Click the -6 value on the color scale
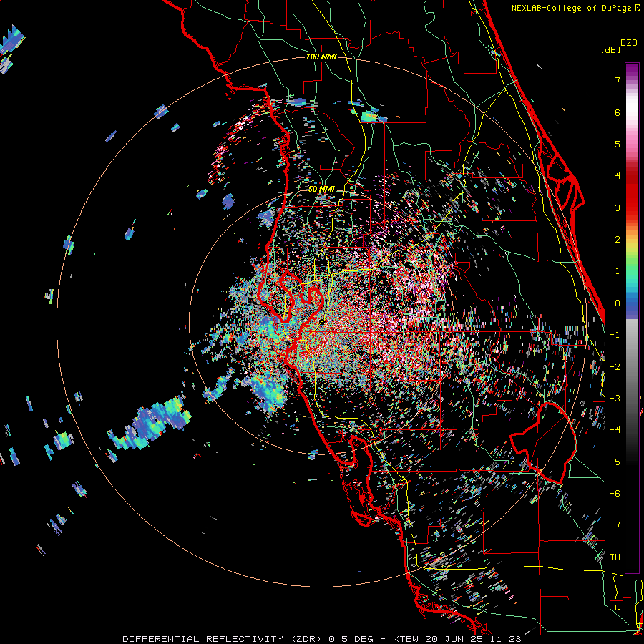The image size is (644, 644). 615,494
